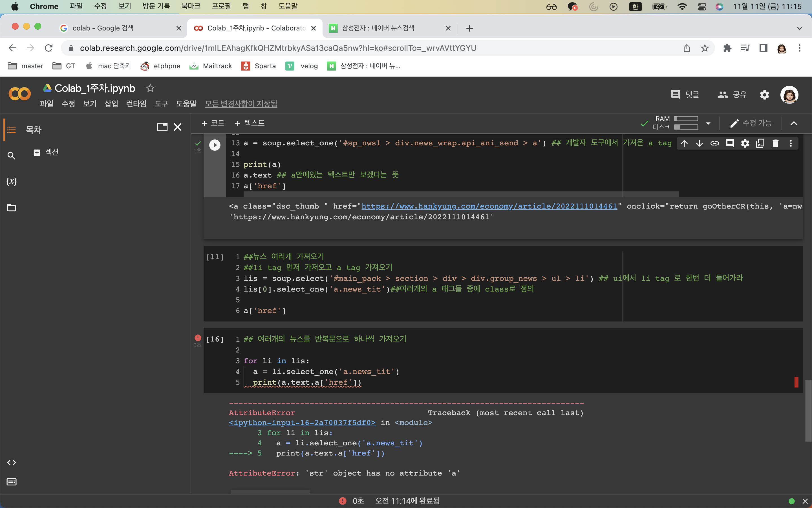Close the 목차 sidebar panel

point(178,127)
